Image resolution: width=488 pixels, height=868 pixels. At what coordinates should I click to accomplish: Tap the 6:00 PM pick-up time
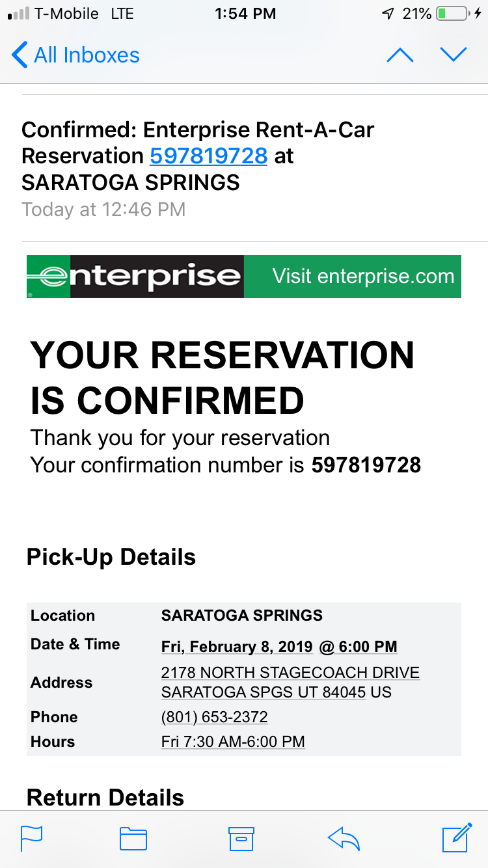coord(367,647)
